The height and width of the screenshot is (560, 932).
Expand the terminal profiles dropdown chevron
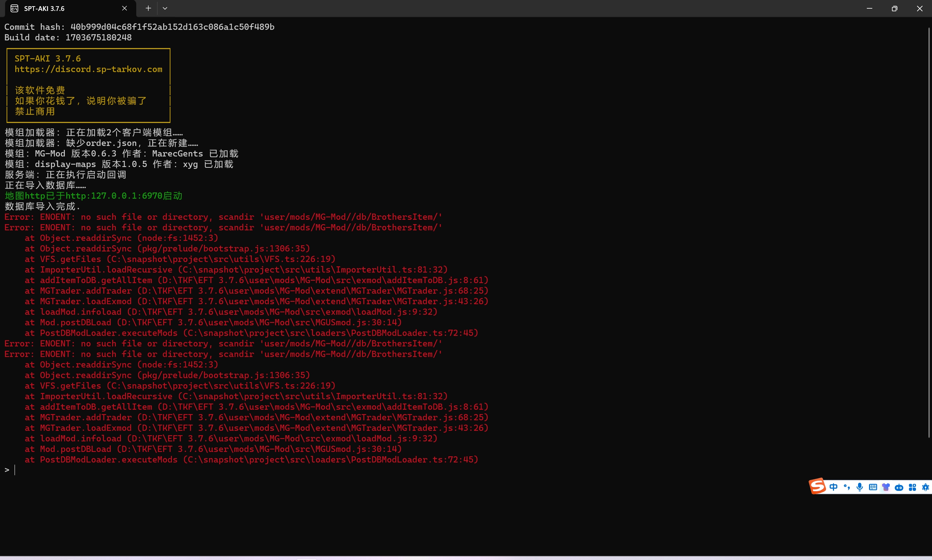tap(165, 8)
